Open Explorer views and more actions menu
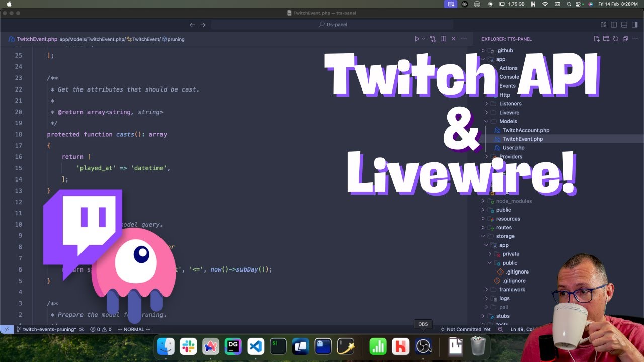Viewport: 644px width, 362px height. 635,39
